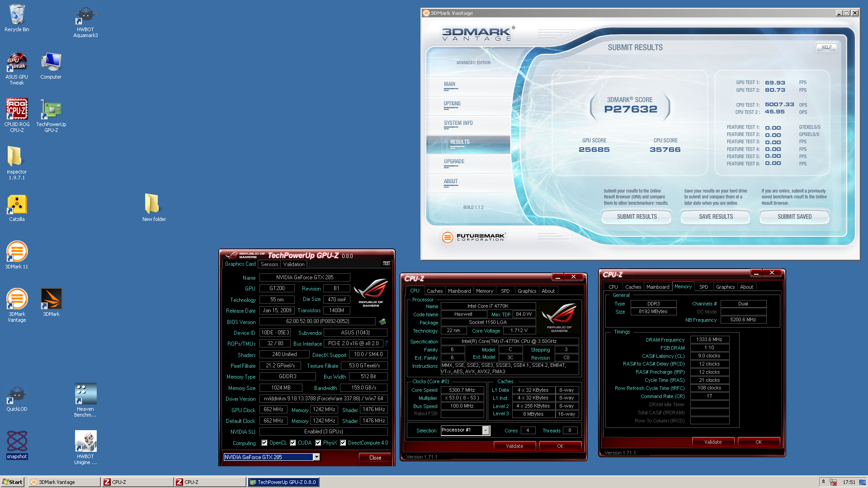Toggle the DirectCompute 4.0 checkbox
The image size is (868, 488).
tap(343, 443)
